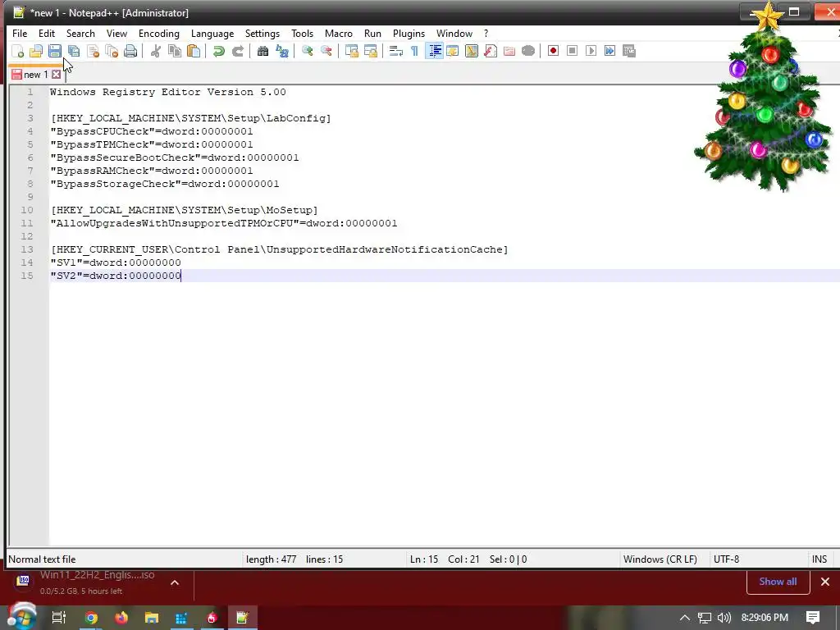
Task: Click INS mode in status bar
Action: pyautogui.click(x=819, y=559)
